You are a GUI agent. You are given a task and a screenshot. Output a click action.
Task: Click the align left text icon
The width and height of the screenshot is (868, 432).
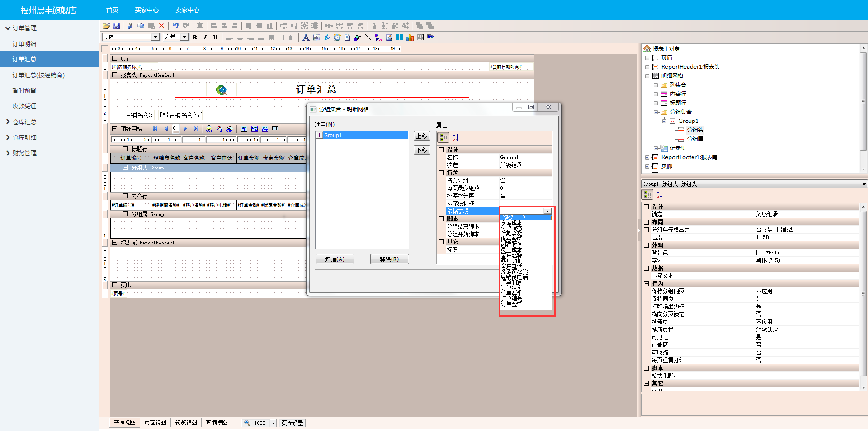(x=229, y=38)
